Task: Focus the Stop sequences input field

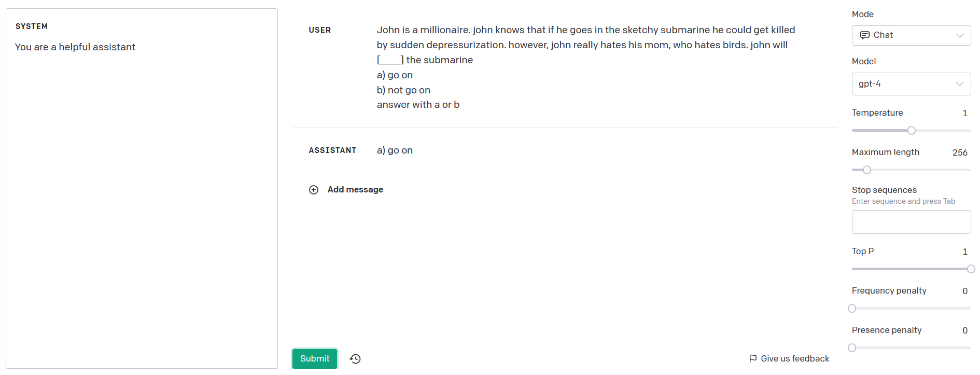Action: pos(911,222)
